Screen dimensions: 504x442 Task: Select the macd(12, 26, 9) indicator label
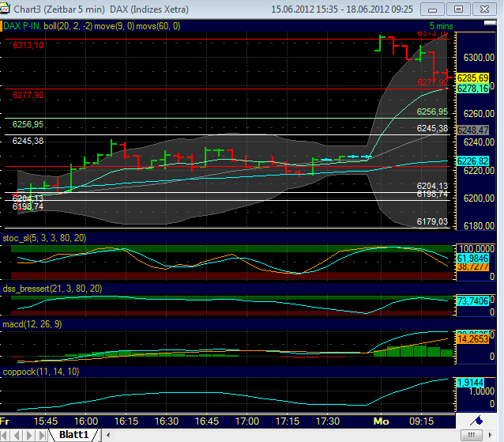pyautogui.click(x=32, y=324)
